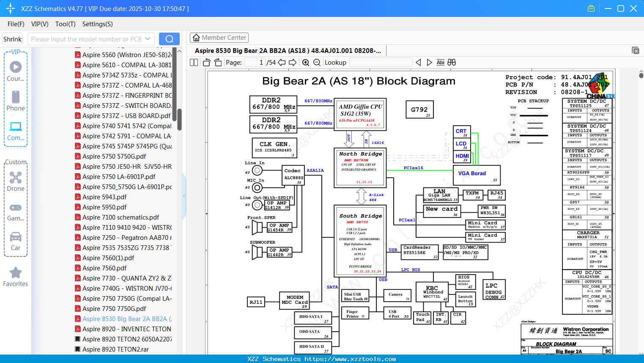This screenshot has height=363, width=644.
Task: Select the Phone category icon
Action: pyautogui.click(x=16, y=101)
